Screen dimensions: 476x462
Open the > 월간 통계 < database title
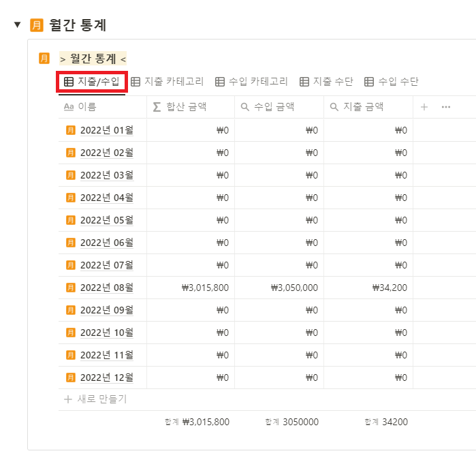pyautogui.click(x=93, y=59)
